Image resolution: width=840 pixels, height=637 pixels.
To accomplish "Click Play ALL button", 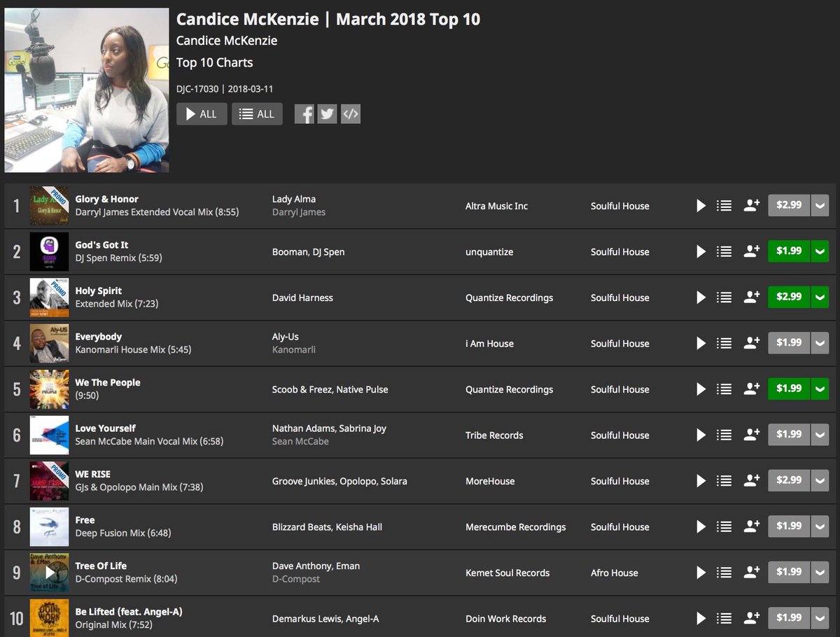I will click(x=202, y=114).
